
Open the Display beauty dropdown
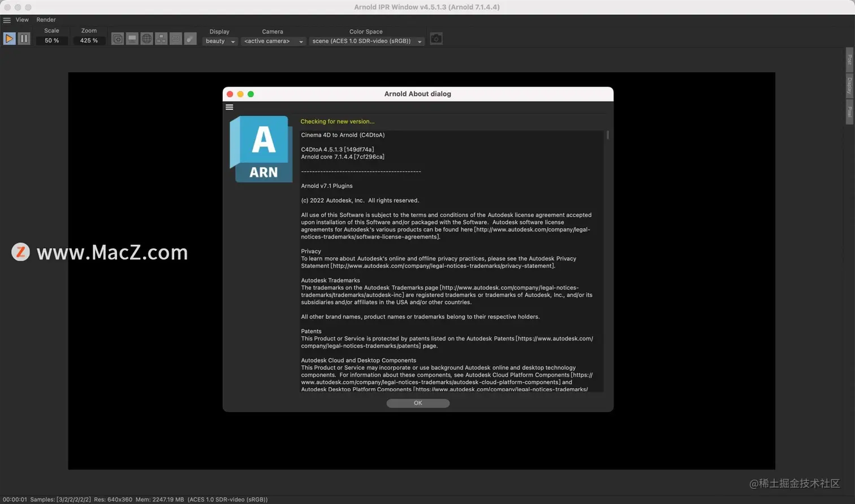[220, 41]
